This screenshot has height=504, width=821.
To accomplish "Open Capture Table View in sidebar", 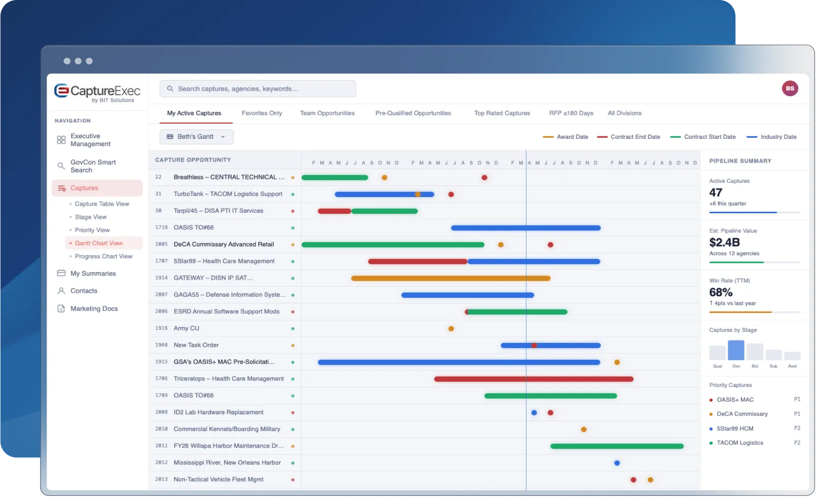I will [102, 204].
